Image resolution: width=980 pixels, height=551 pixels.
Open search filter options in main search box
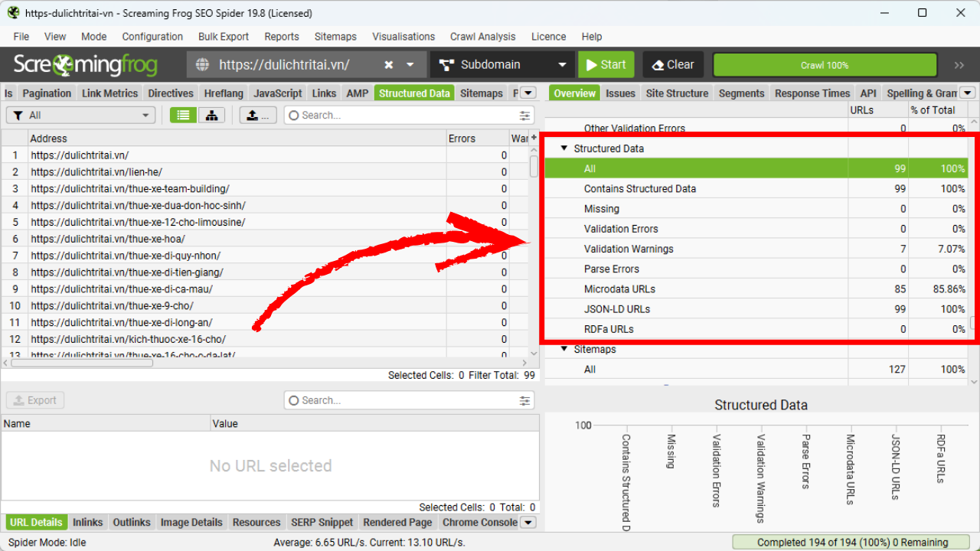(x=524, y=116)
